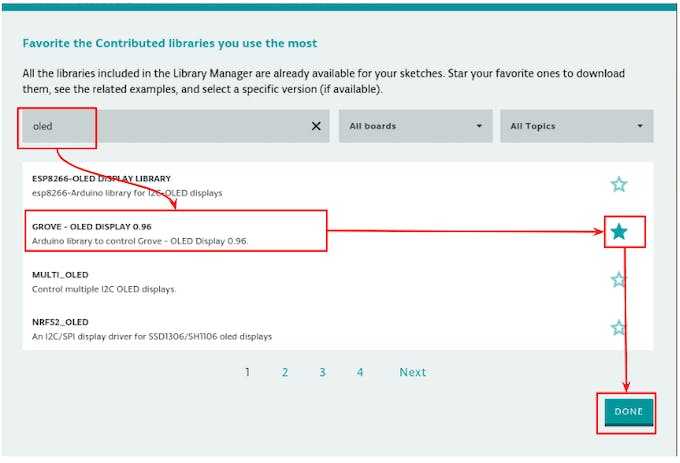Jump to results page 4

click(359, 372)
